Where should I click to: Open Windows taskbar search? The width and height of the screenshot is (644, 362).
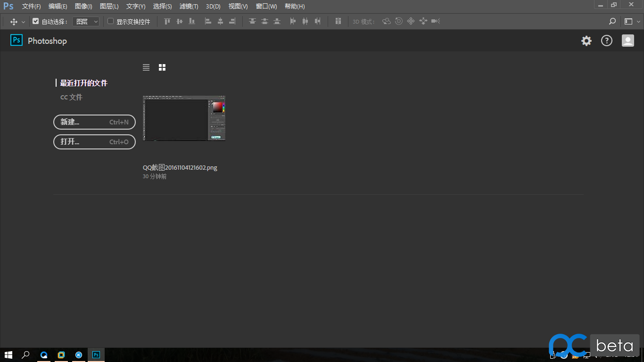coord(26,355)
